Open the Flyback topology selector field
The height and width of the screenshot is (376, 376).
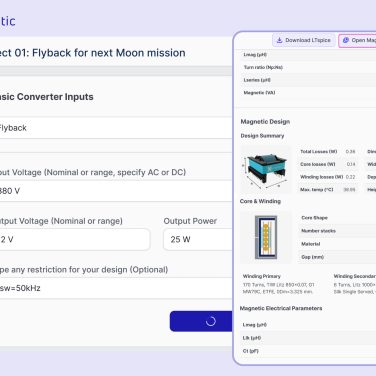point(116,128)
